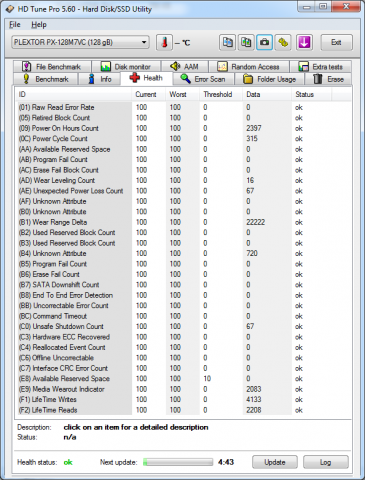Open the disk drive selection dropdown
This screenshot has width=365, height=480.
[80, 42]
